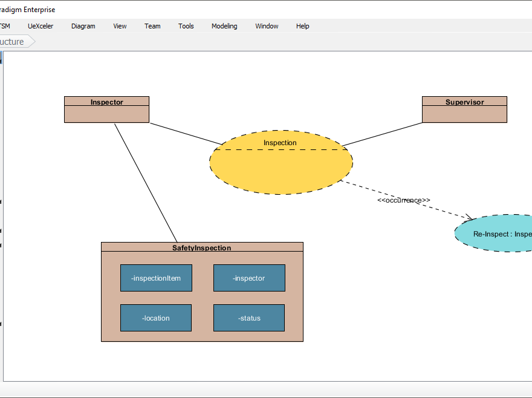Open the Help menu
532x398 pixels.
pos(302,26)
